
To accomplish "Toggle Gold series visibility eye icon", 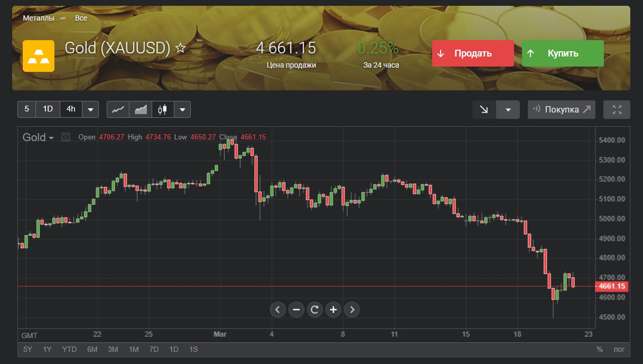I will click(x=66, y=137).
